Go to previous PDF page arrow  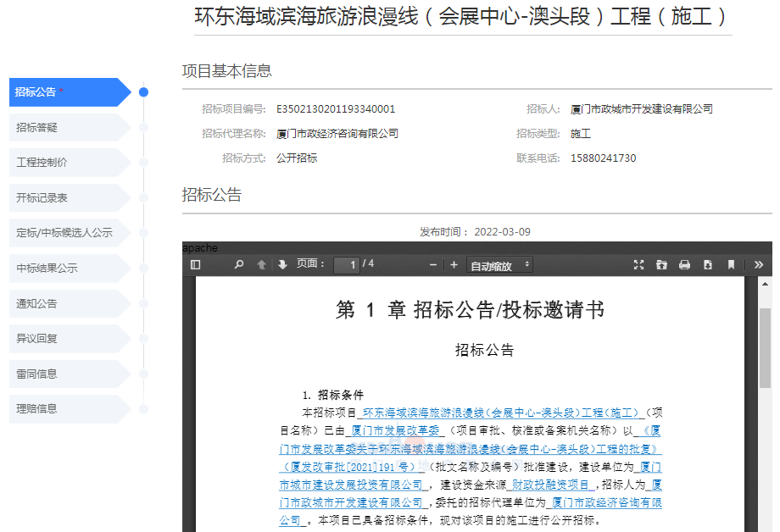point(261,265)
